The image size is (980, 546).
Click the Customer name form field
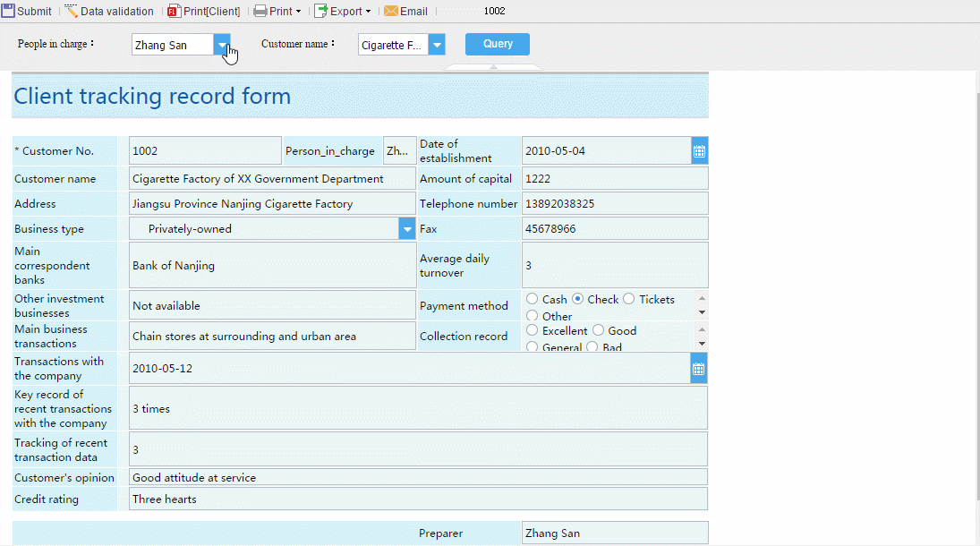click(x=272, y=179)
